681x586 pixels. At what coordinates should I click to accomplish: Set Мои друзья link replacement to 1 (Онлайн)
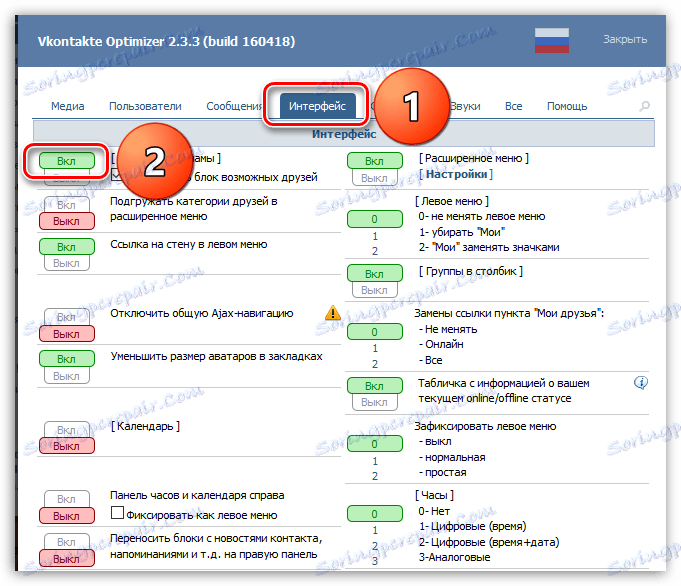tap(375, 348)
